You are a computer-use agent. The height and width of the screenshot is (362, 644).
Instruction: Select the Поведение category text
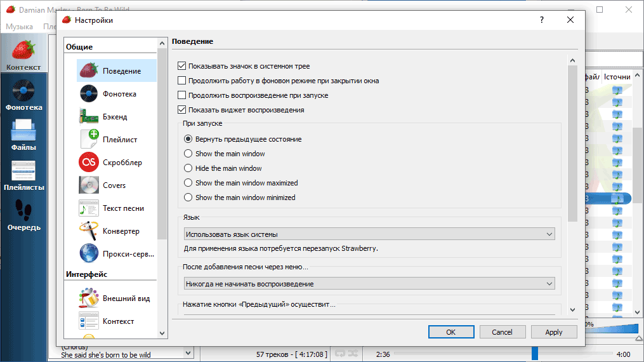click(122, 70)
